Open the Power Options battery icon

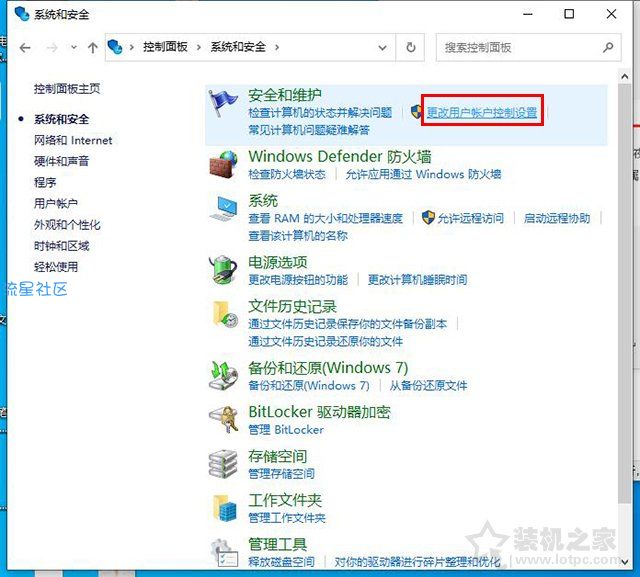point(223,269)
